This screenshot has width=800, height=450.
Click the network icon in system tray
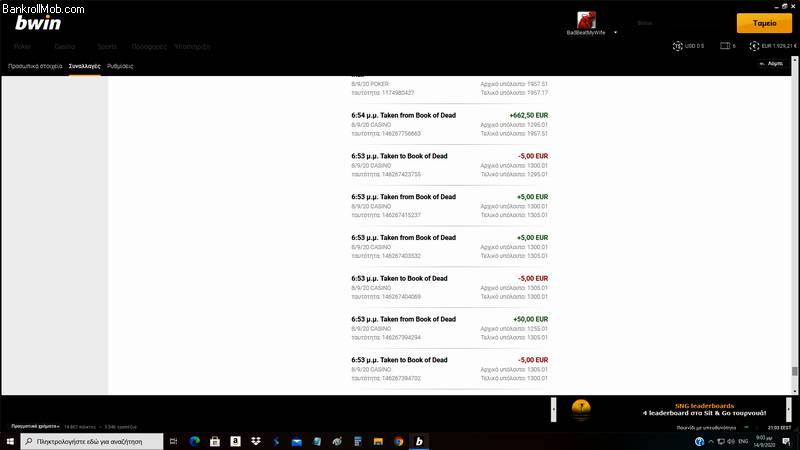click(721, 441)
